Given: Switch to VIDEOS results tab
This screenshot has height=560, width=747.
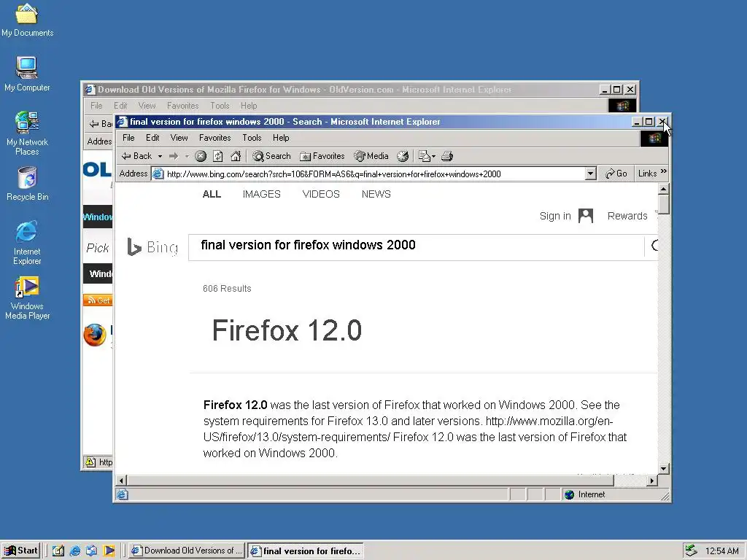Looking at the screenshot, I should [321, 194].
